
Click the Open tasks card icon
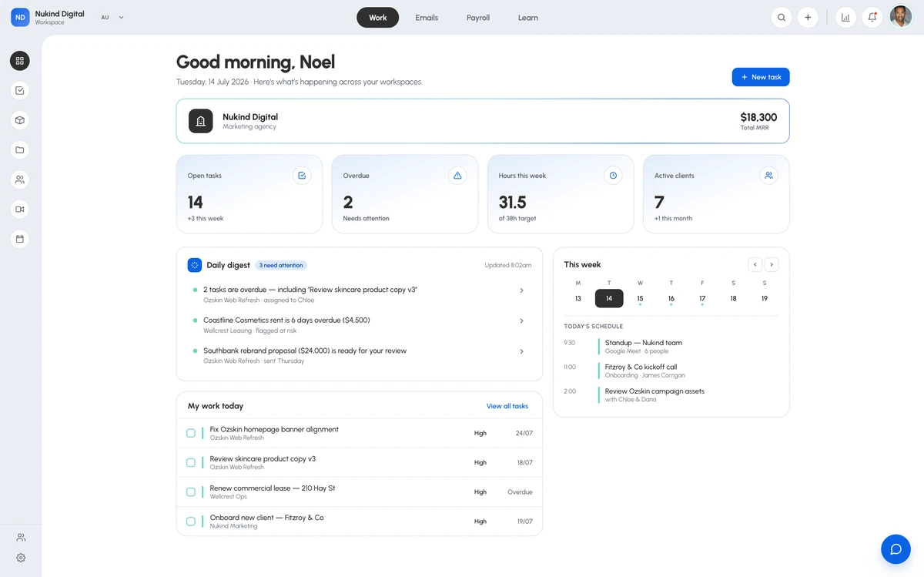click(302, 176)
